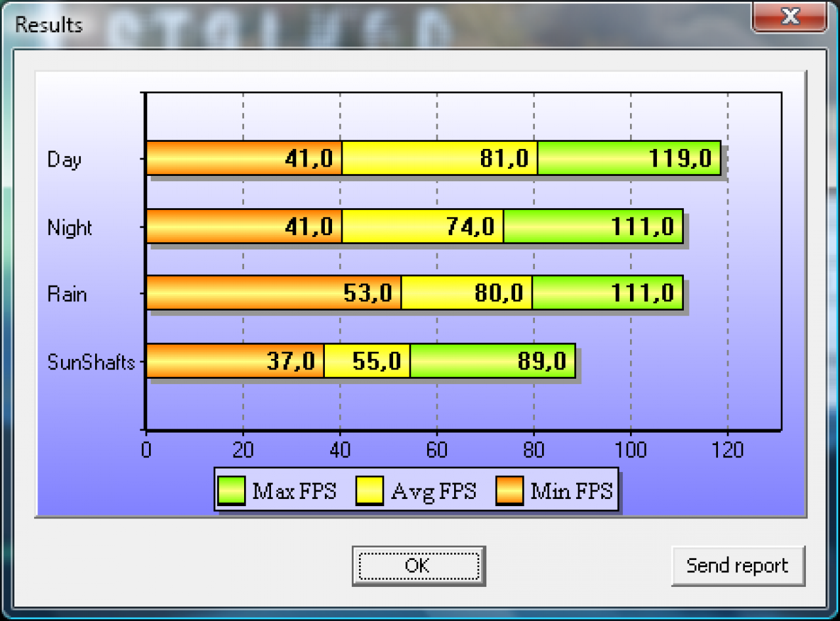This screenshot has width=840, height=621.
Task: Select the SunShafts row label
Action: tap(91, 362)
